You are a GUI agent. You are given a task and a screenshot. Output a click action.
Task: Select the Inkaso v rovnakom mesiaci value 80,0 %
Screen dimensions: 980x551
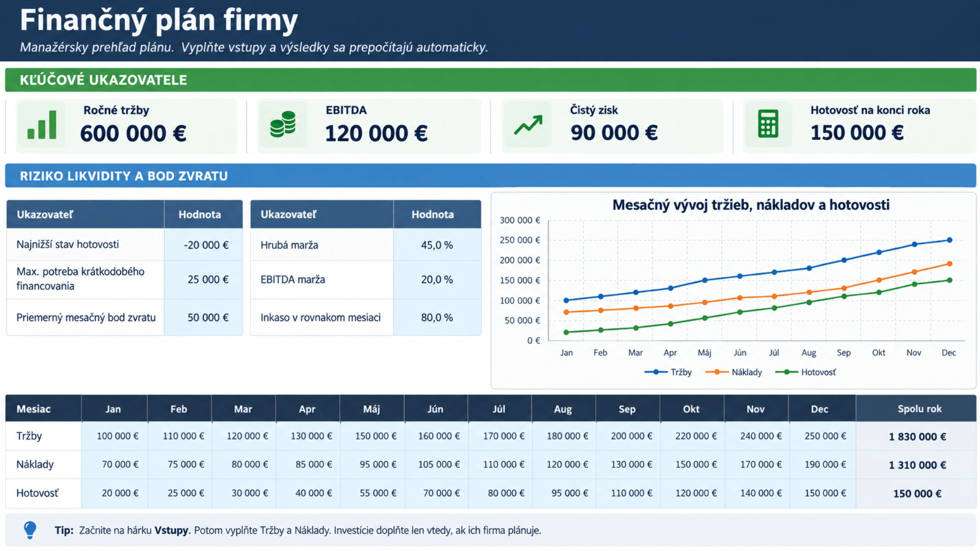(437, 317)
